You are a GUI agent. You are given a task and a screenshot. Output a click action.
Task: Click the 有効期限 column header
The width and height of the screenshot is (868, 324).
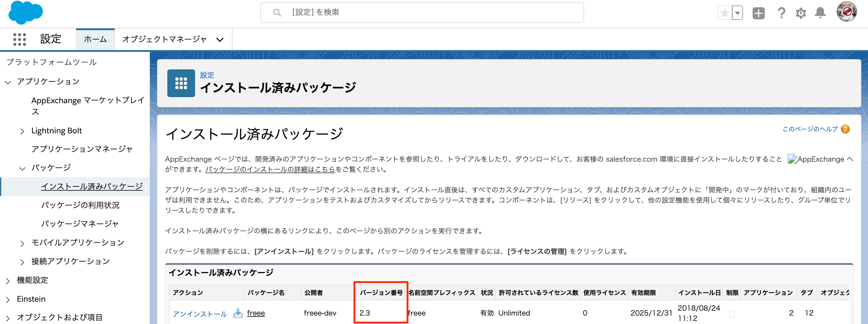click(x=643, y=292)
